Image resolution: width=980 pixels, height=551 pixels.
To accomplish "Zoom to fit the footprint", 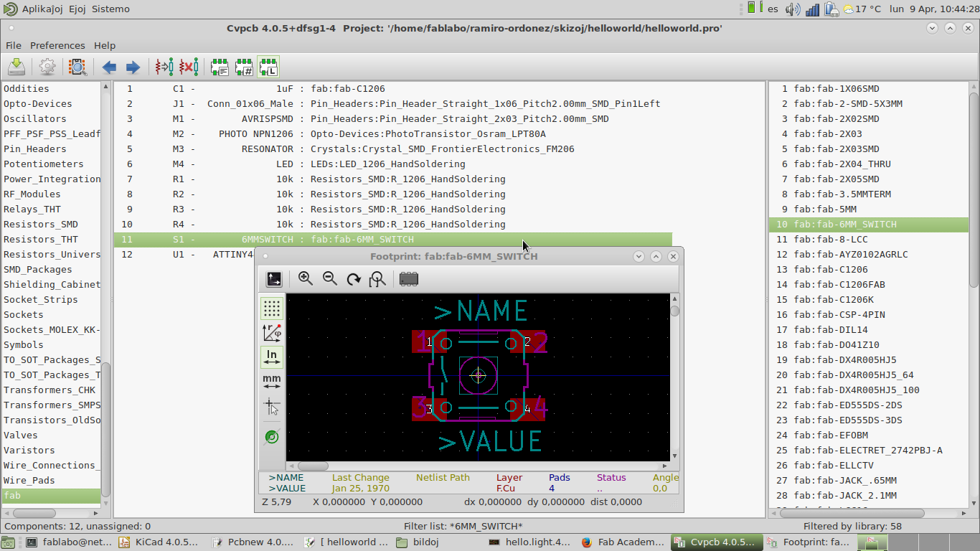I will tap(377, 279).
